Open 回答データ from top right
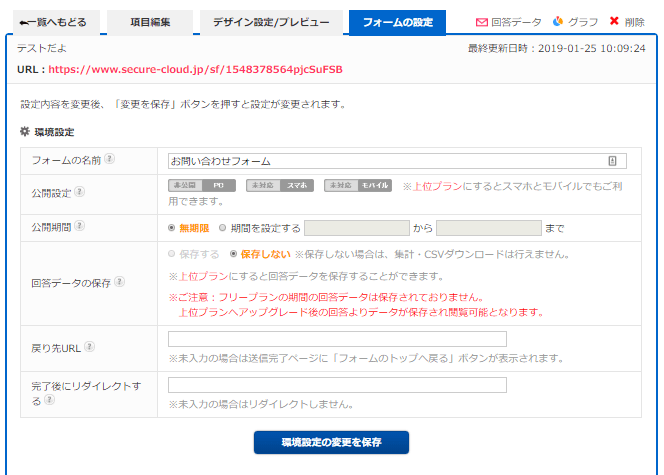Screen dimensions: 664x475 click(x=508, y=22)
